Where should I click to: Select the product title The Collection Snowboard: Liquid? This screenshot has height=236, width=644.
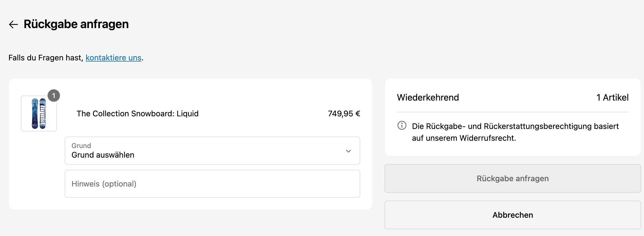click(x=138, y=114)
